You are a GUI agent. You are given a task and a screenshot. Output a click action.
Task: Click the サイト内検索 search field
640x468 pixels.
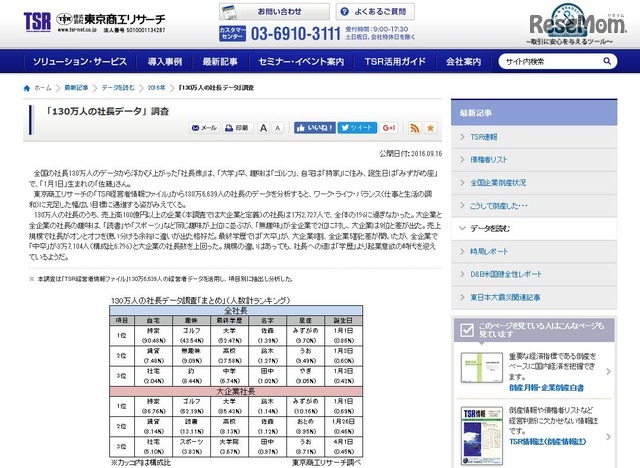click(x=554, y=61)
